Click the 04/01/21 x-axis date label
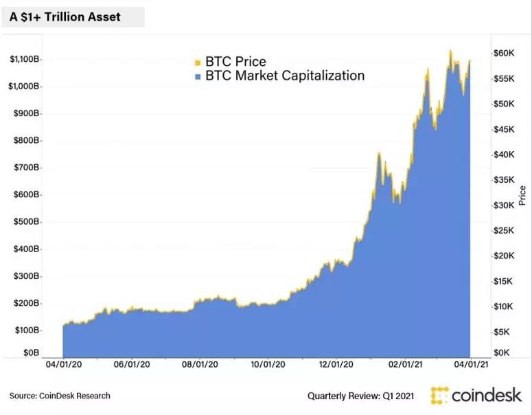The width and height of the screenshot is (532, 415). (x=472, y=364)
